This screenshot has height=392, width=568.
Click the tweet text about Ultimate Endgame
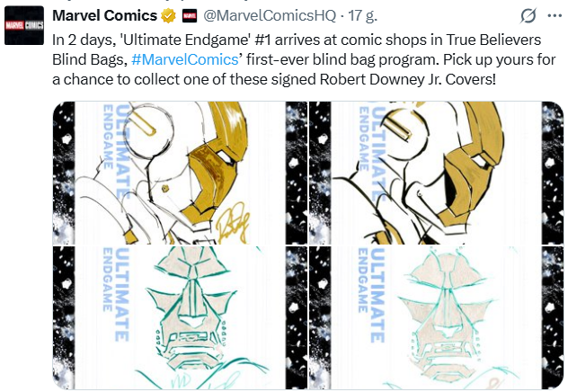(x=304, y=59)
